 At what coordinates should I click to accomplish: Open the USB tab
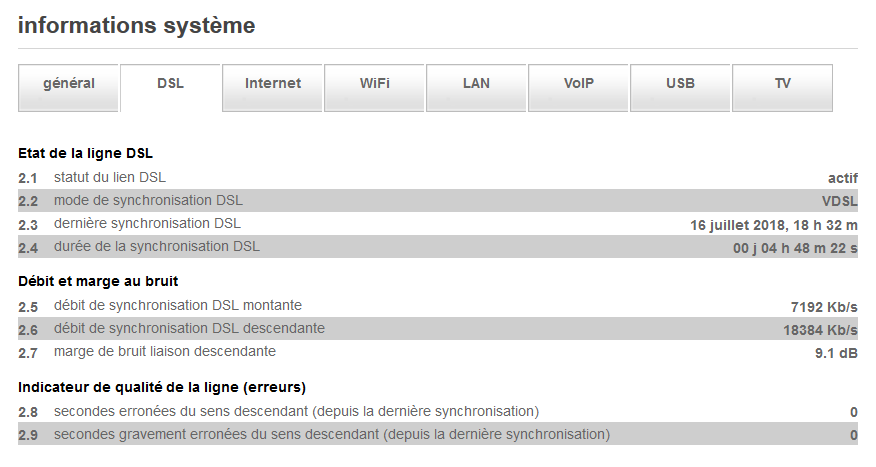tap(681, 84)
